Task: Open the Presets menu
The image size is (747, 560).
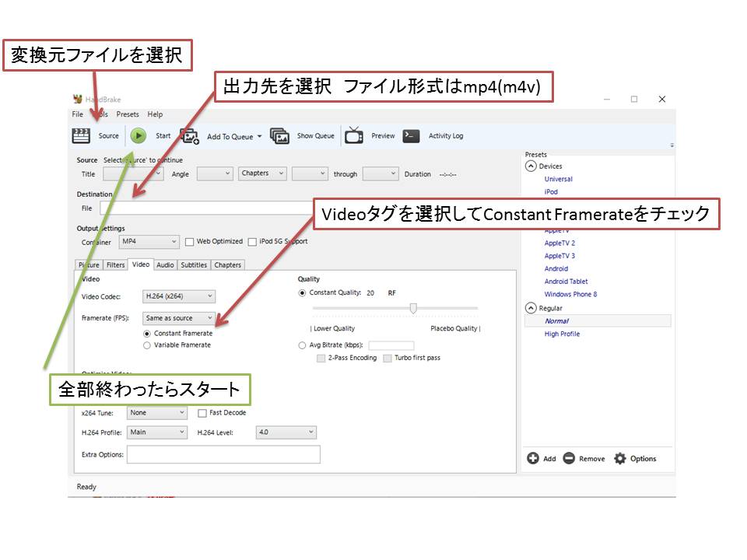Action: point(128,114)
